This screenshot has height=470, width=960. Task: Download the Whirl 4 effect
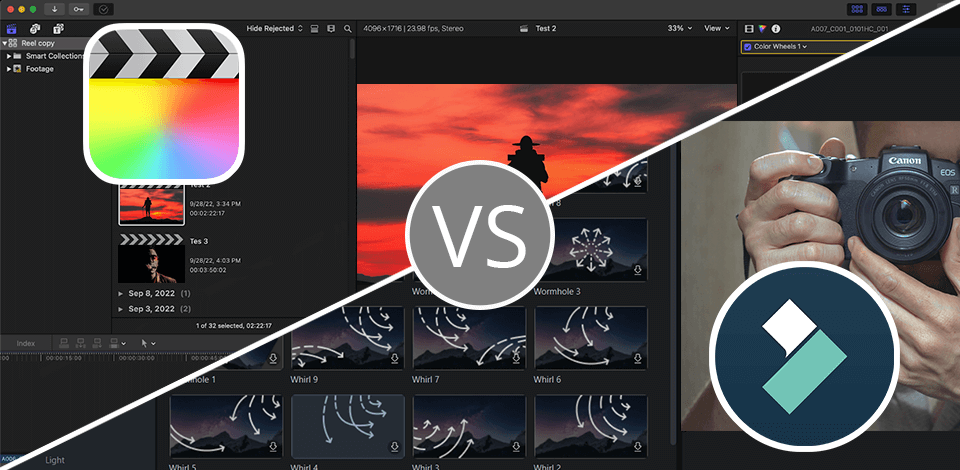395,448
